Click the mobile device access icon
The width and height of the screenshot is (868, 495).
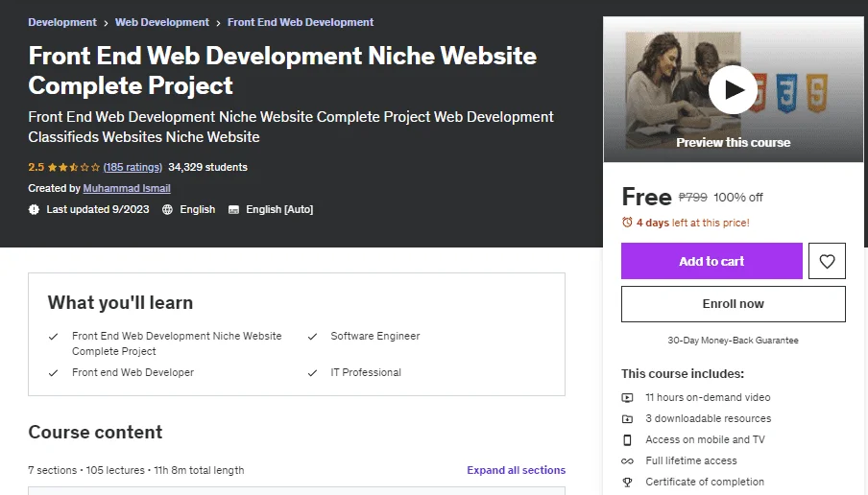click(627, 439)
